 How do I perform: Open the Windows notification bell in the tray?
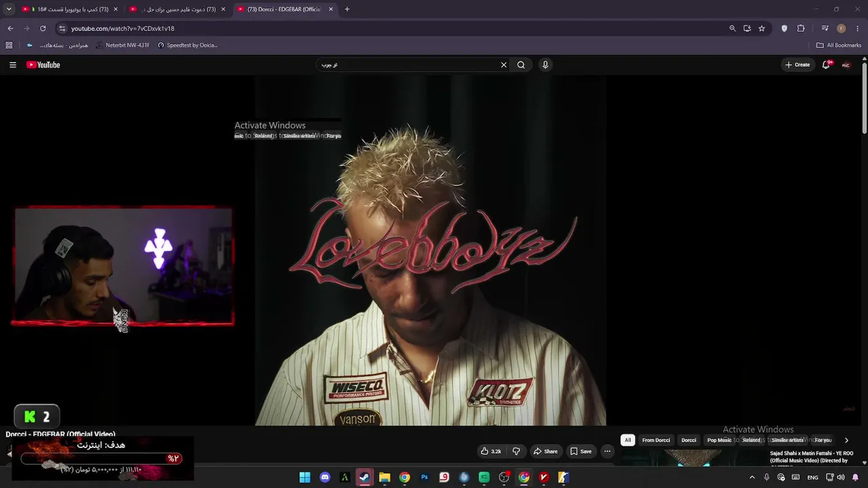(x=855, y=477)
